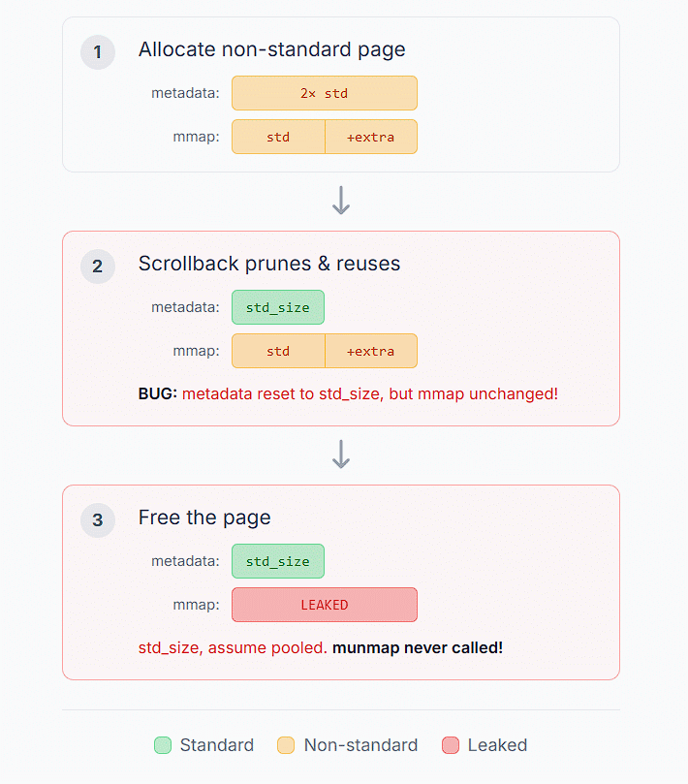This screenshot has width=688, height=784.
Task: Click green std_size block in step 2
Action: (277, 307)
